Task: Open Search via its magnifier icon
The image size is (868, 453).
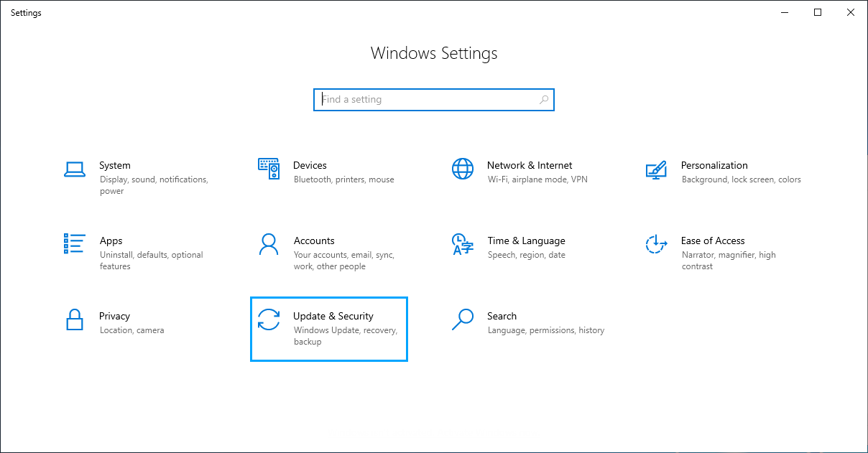Action: coord(463,319)
